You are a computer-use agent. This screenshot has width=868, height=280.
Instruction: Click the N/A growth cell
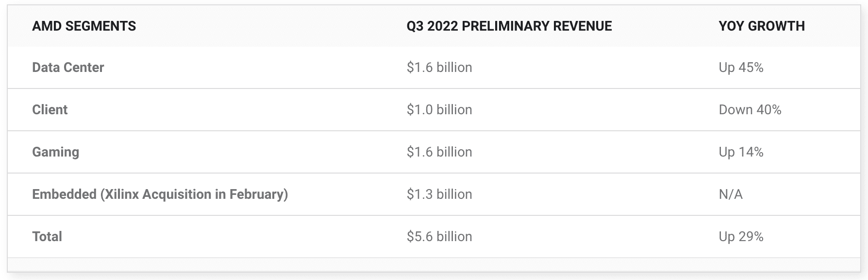[731, 194]
